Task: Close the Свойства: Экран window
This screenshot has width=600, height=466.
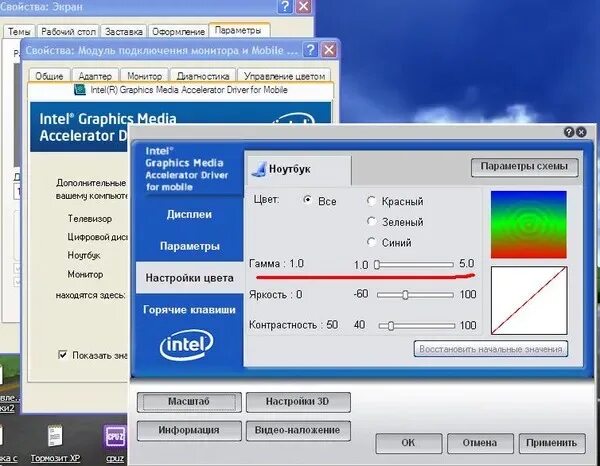Action: [x=303, y=7]
